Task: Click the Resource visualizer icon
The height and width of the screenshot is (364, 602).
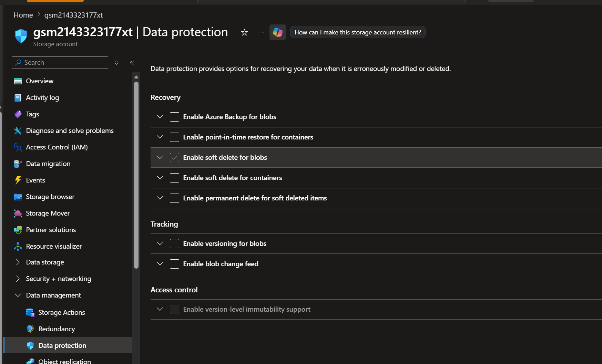Action: pyautogui.click(x=18, y=247)
